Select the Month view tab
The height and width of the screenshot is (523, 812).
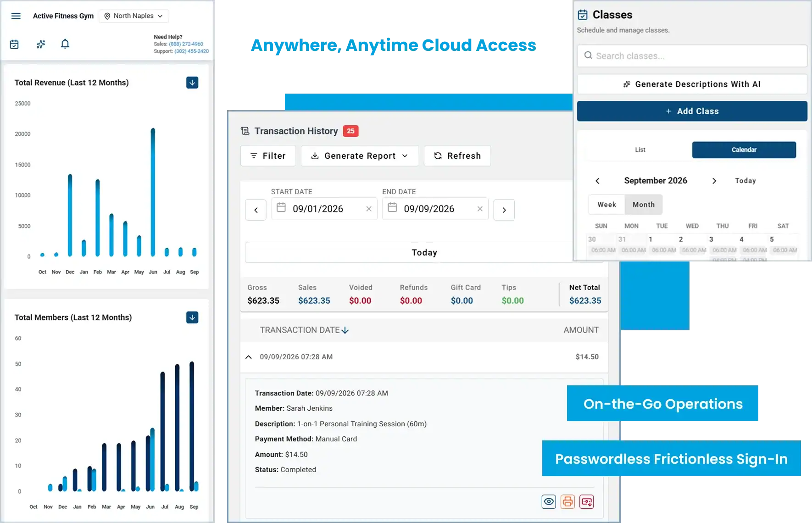click(x=644, y=205)
